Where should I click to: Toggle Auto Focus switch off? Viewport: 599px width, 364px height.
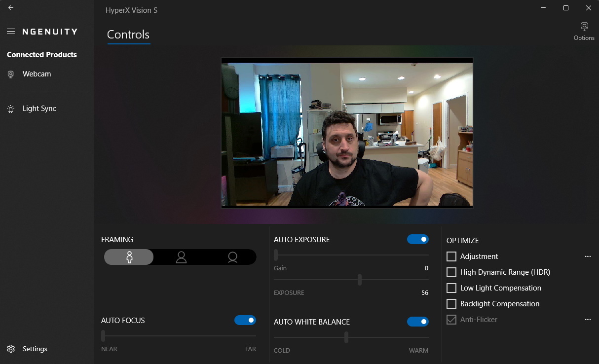pyautogui.click(x=245, y=320)
